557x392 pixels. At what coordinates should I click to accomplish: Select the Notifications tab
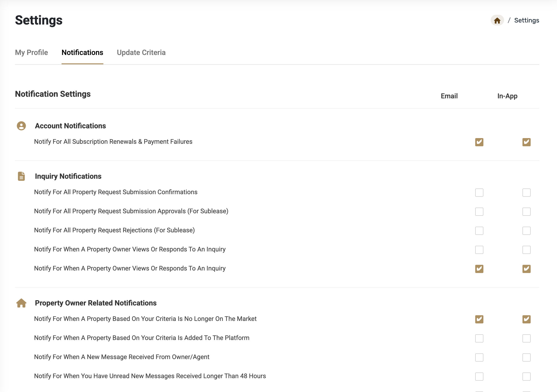click(x=82, y=53)
